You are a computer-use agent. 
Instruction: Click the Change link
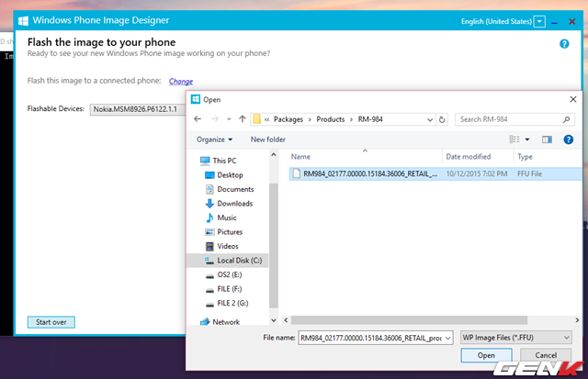tap(180, 82)
